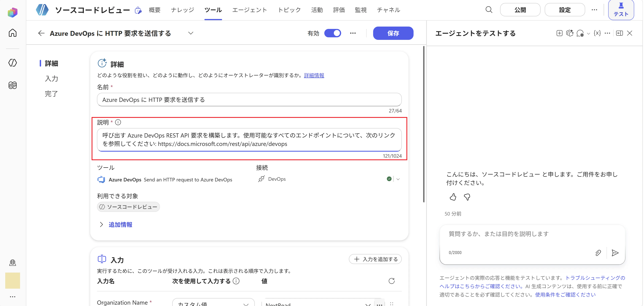This screenshot has height=306, width=644.
Task: Expand the tool title dropdown chevron
Action: tap(191, 33)
